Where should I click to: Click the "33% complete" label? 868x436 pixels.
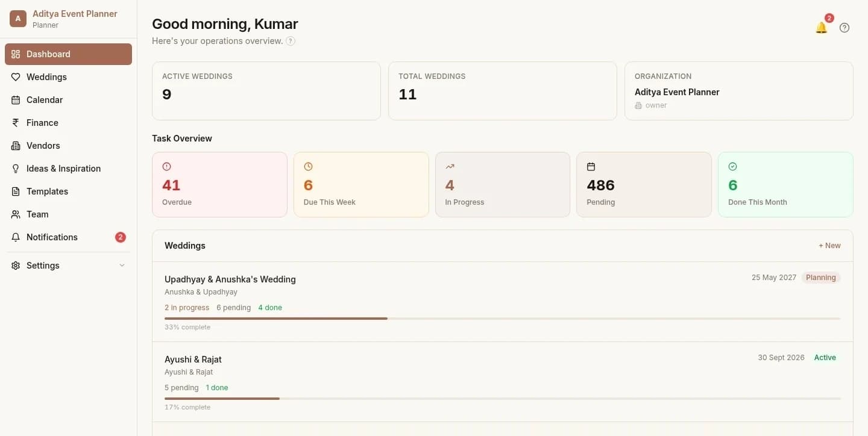coord(187,327)
